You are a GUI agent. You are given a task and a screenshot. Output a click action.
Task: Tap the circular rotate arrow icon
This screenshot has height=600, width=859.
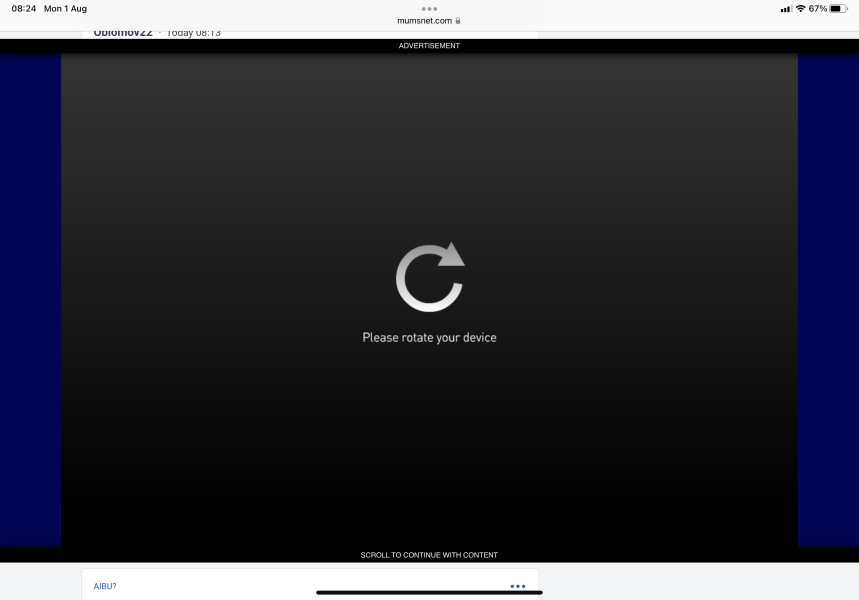coord(429,277)
